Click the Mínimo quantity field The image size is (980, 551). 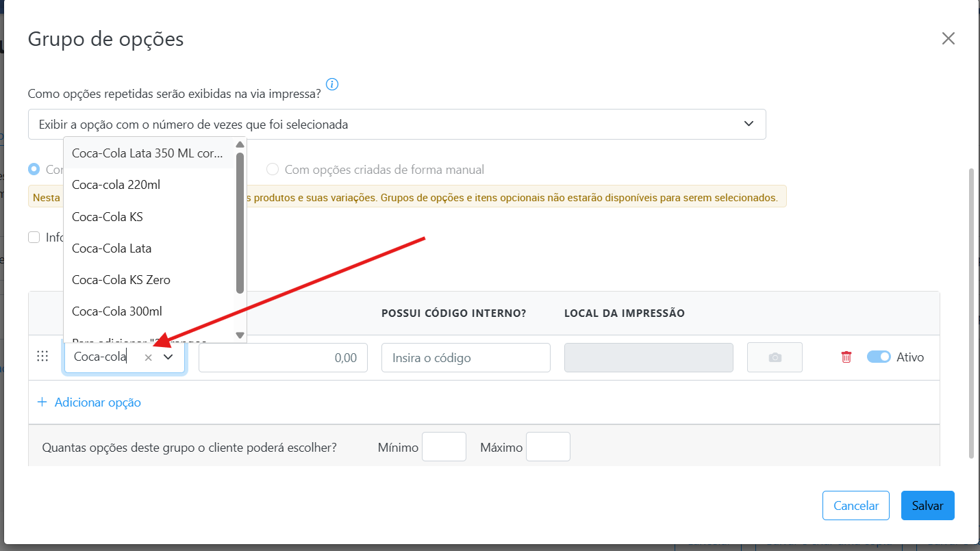444,447
